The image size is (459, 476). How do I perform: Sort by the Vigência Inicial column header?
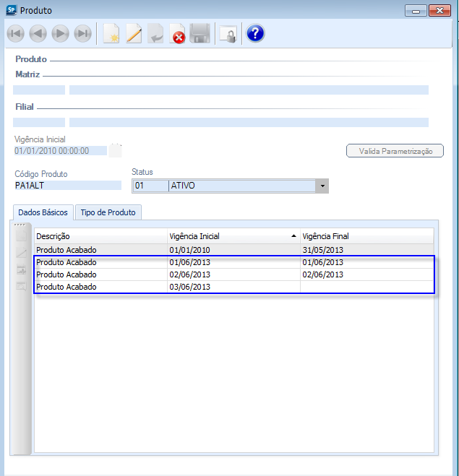(x=231, y=236)
